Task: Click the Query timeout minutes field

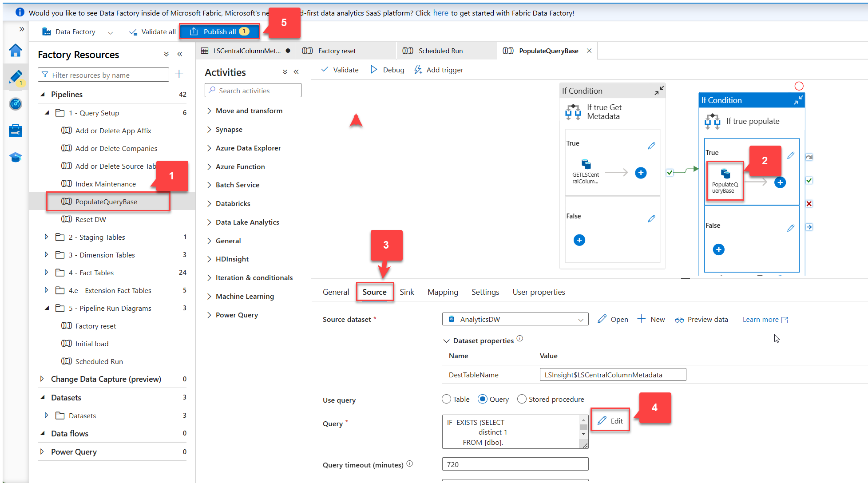Action: point(515,464)
